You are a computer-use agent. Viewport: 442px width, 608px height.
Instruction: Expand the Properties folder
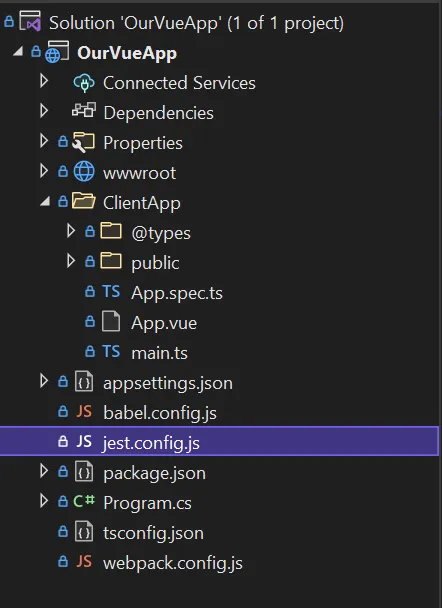click(x=44, y=141)
